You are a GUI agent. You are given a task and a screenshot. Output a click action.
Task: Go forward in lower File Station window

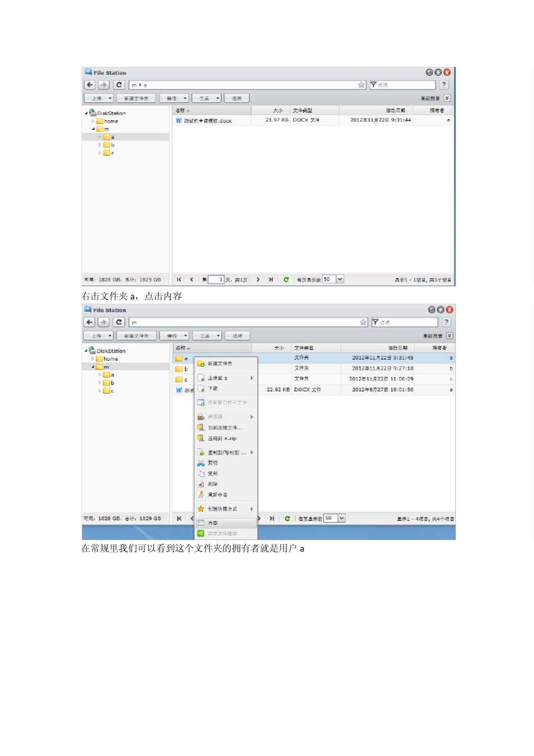point(103,322)
